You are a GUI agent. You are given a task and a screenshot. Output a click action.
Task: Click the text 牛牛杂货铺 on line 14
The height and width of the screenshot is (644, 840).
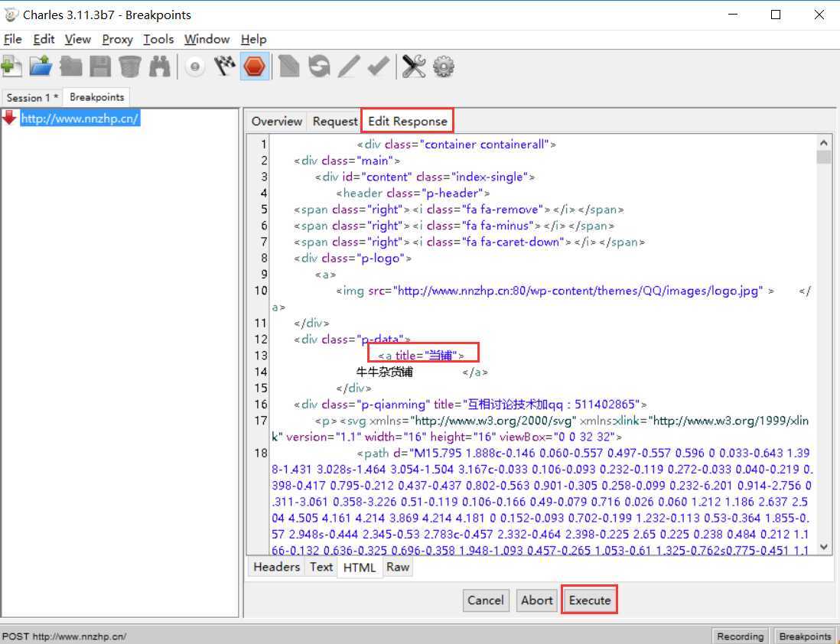pyautogui.click(x=385, y=372)
